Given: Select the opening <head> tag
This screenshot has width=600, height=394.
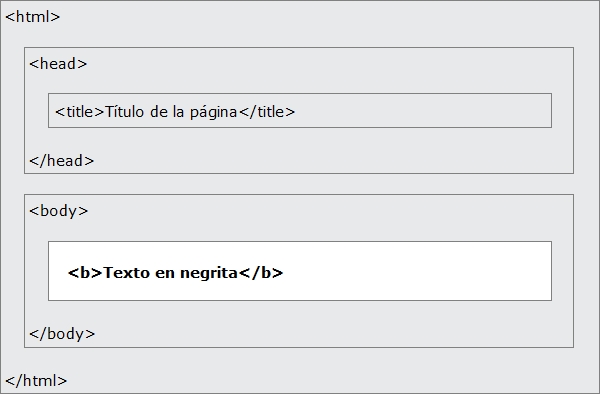Looking at the screenshot, I should tap(58, 64).
